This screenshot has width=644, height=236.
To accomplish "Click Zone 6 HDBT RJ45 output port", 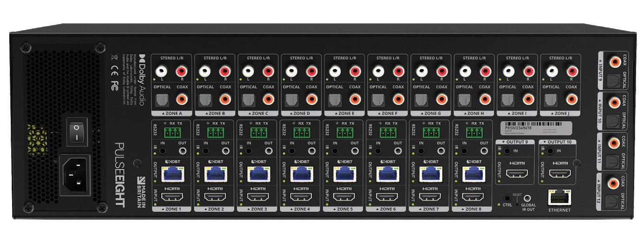I will [x=388, y=175].
